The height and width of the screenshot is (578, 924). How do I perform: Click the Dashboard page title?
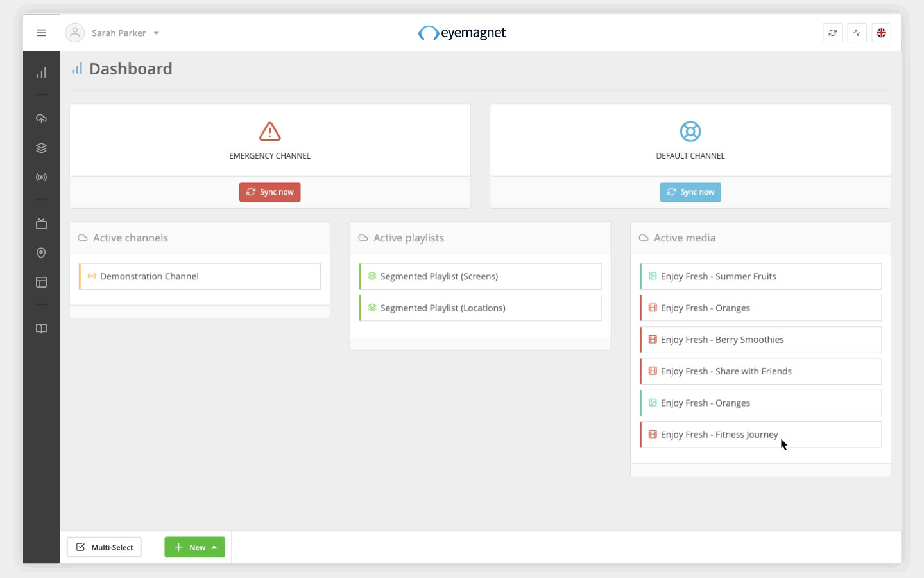pos(131,69)
